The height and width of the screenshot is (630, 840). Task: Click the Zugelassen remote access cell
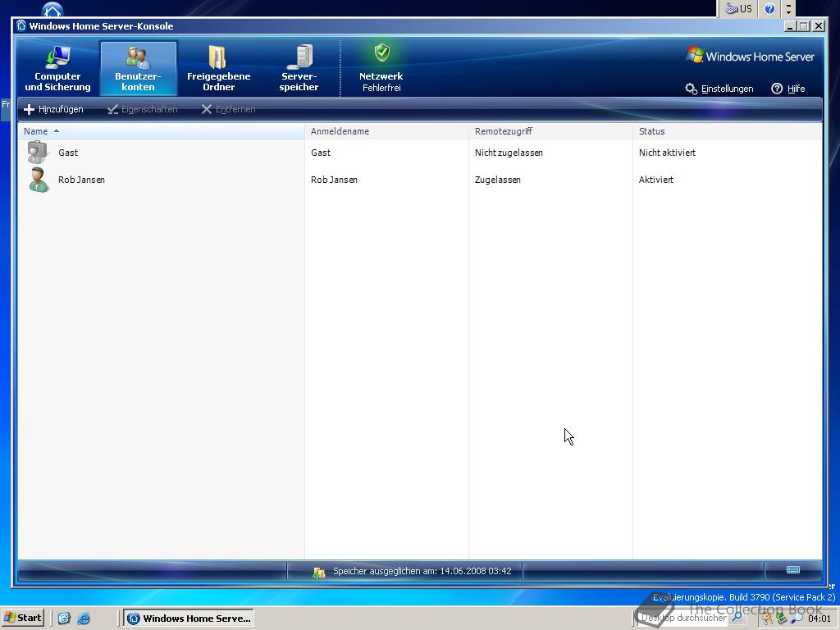pos(498,180)
